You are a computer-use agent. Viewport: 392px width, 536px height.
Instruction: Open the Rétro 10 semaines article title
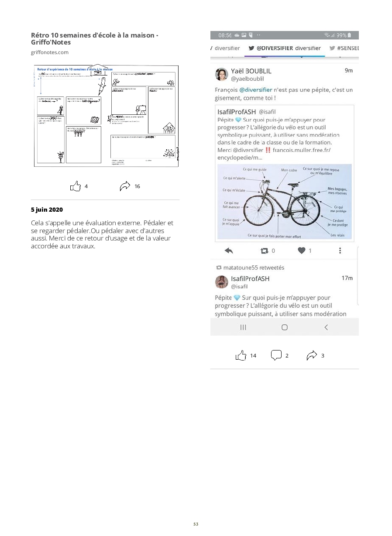[95, 39]
